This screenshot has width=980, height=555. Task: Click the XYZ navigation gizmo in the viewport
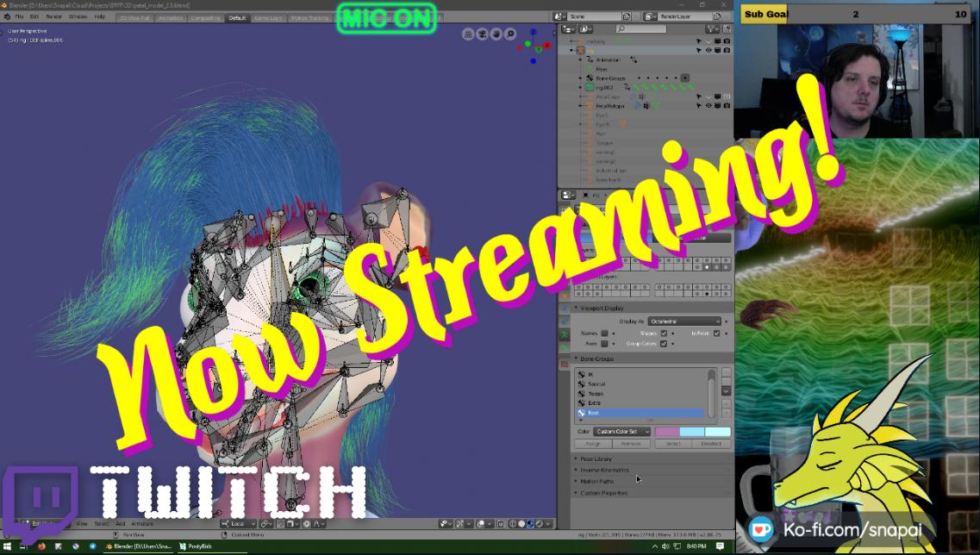coord(534,45)
